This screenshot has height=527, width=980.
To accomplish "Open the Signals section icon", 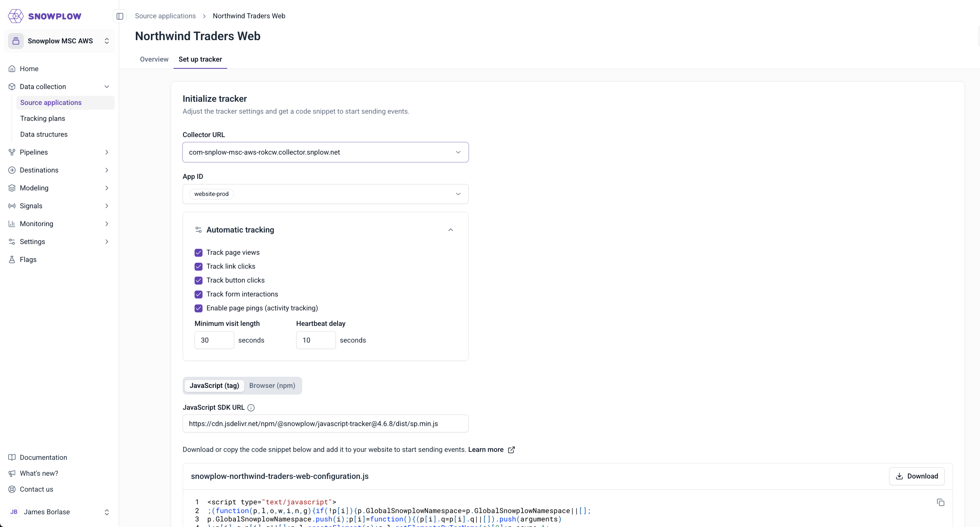I will (12, 206).
